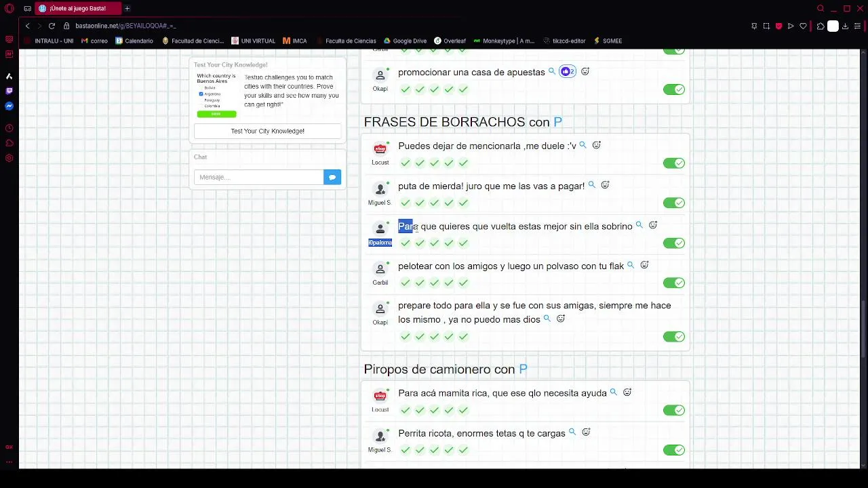Click the send message chat button

(332, 177)
